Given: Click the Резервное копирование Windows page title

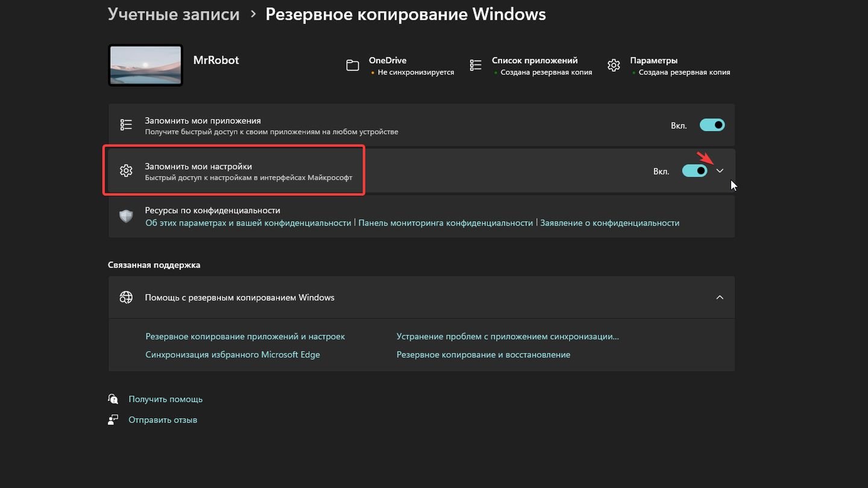Looking at the screenshot, I should pos(406,14).
